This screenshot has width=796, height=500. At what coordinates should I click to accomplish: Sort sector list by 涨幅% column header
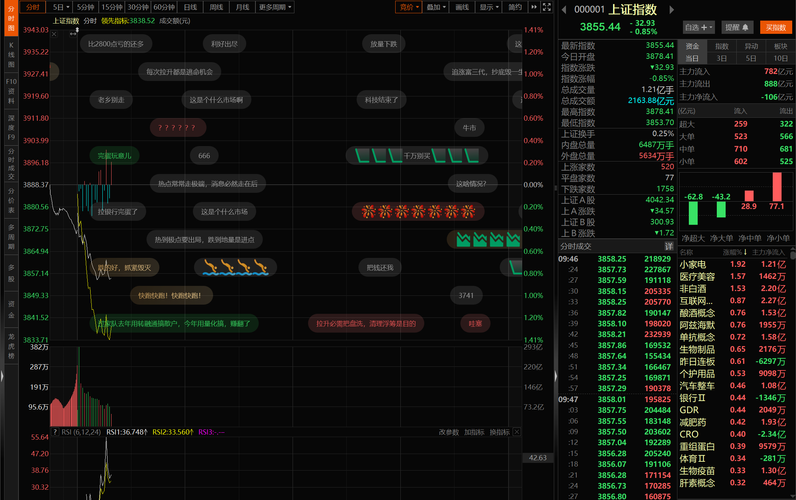[735, 252]
